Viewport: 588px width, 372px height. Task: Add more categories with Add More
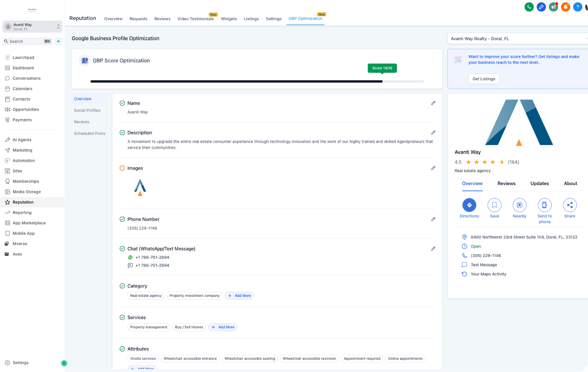pyautogui.click(x=239, y=296)
